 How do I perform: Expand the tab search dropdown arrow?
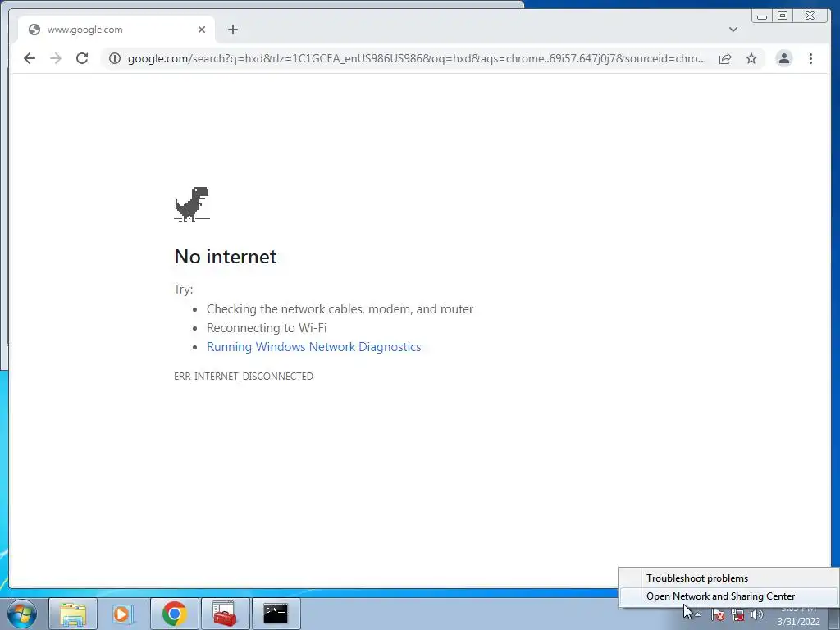733,30
